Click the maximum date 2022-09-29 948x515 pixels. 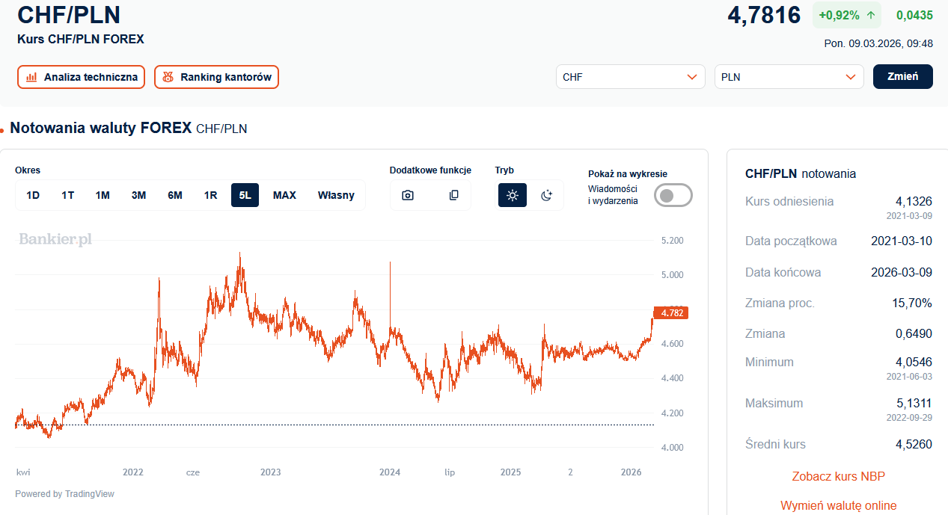[x=909, y=418]
